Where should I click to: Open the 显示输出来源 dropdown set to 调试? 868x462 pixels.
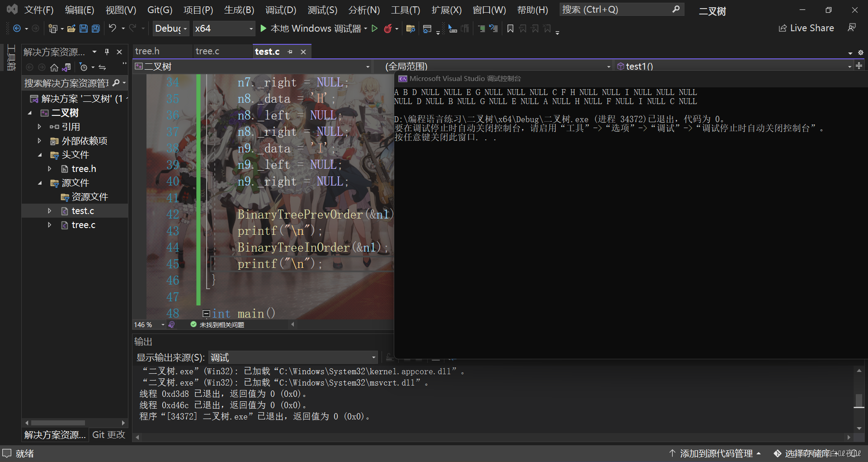(x=293, y=357)
